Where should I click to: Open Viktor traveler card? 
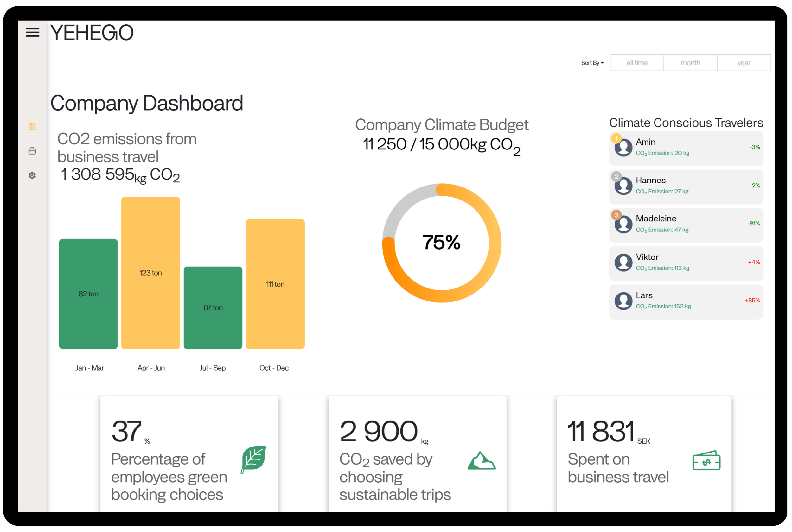pyautogui.click(x=686, y=263)
